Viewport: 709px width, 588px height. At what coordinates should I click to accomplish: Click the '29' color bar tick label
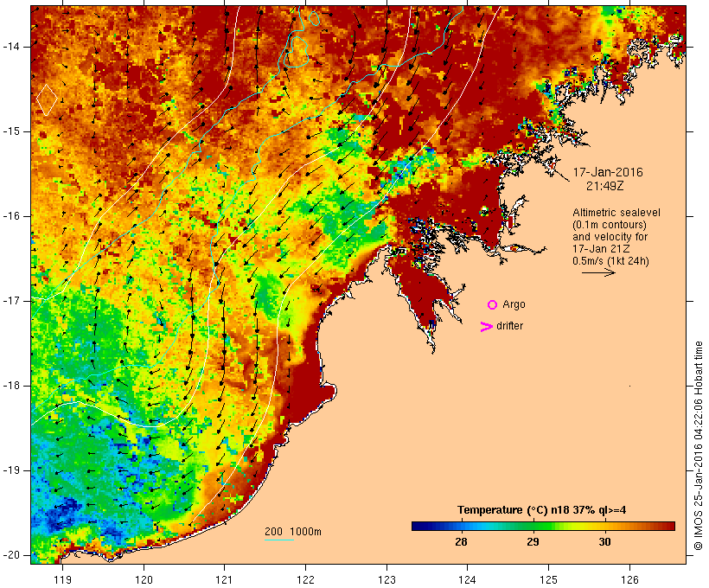pos(533,542)
